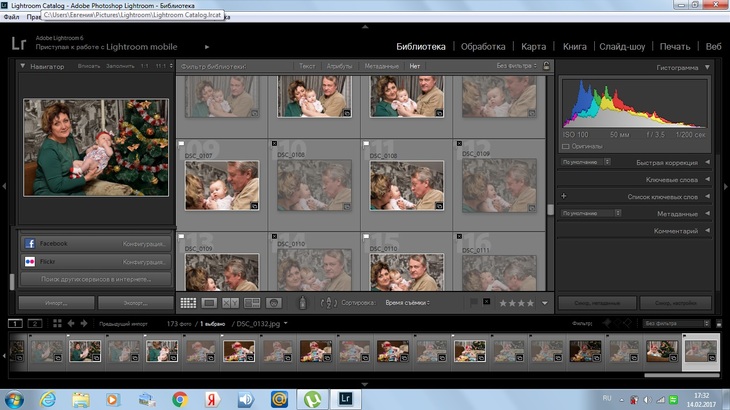
Task: Filter by flagged status in filmstrip
Action: tap(607, 323)
